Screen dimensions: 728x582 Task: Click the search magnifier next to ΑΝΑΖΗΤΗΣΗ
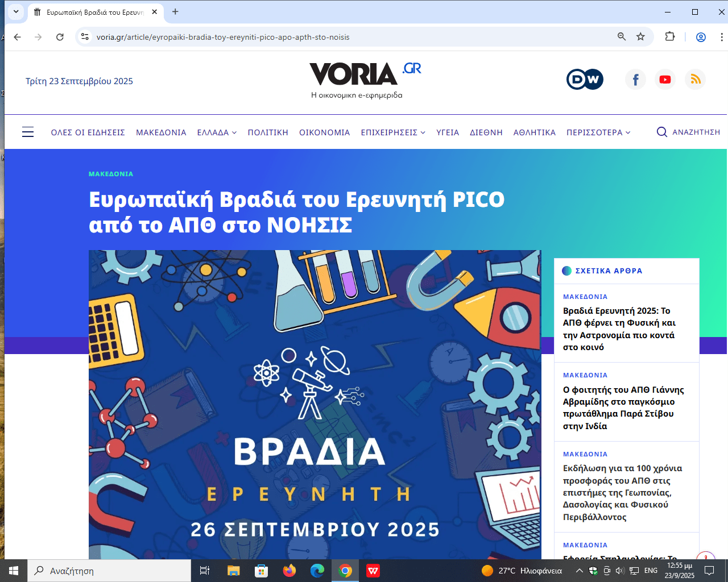[662, 132]
